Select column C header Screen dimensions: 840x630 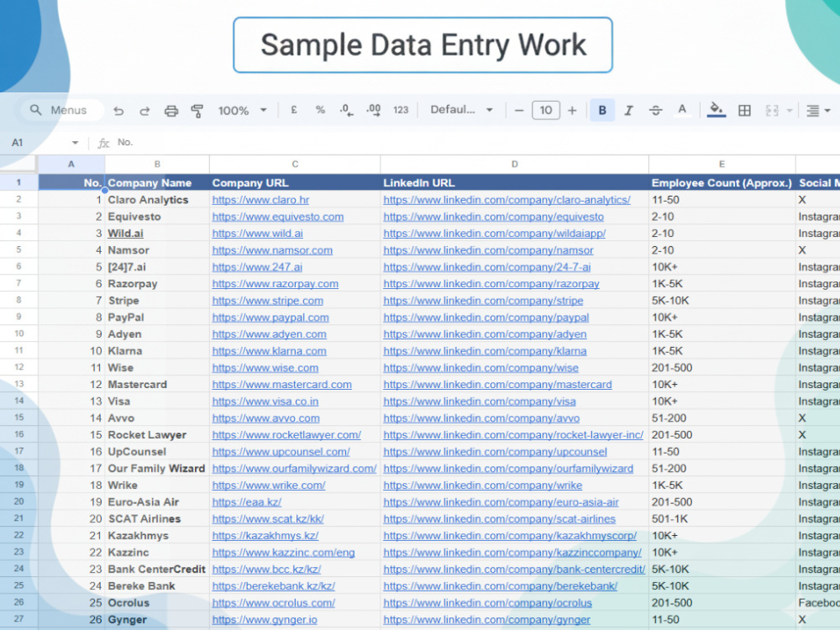click(295, 164)
